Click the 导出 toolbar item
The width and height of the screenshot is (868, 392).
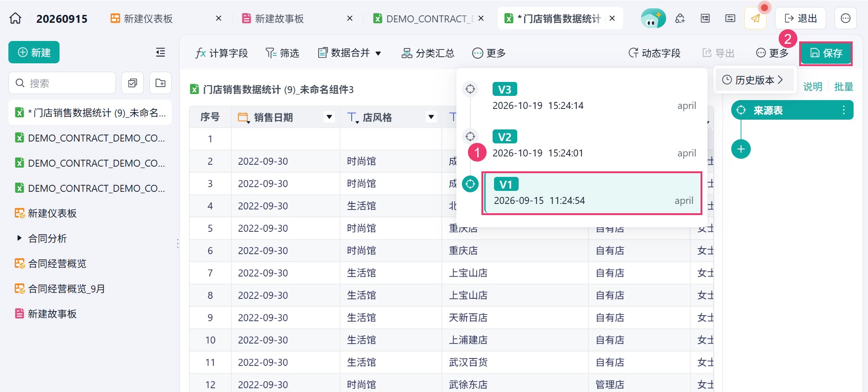click(718, 53)
